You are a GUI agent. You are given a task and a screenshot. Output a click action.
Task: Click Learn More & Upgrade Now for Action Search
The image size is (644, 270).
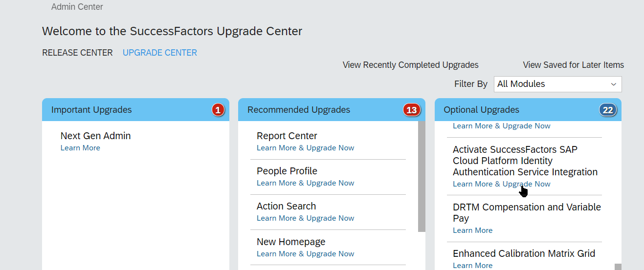tap(305, 218)
